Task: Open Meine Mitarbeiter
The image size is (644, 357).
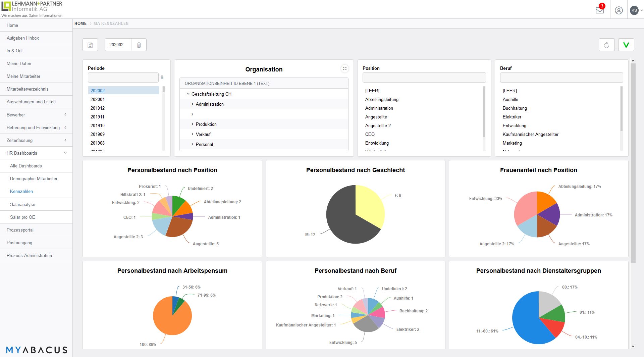Action: pos(36,76)
